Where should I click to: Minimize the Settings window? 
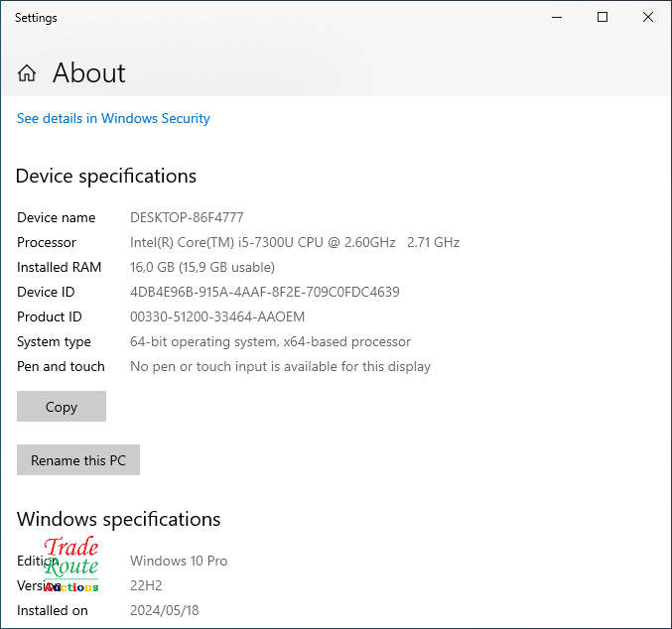(x=556, y=17)
